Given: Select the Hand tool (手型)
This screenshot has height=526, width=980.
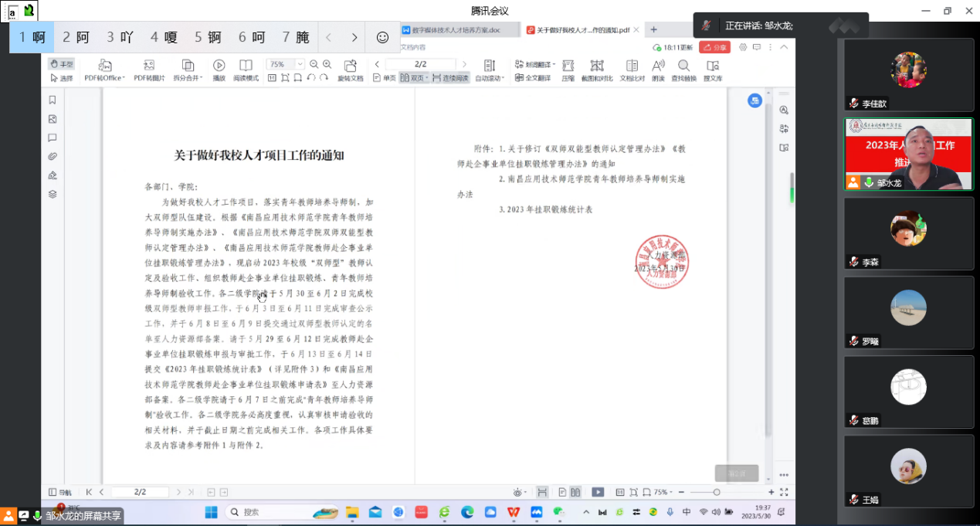Looking at the screenshot, I should [62, 65].
